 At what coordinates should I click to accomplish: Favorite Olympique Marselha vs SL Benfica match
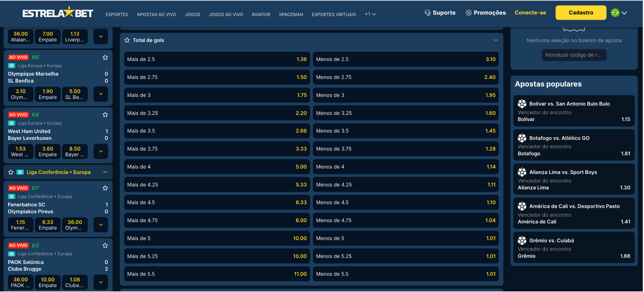point(105,57)
